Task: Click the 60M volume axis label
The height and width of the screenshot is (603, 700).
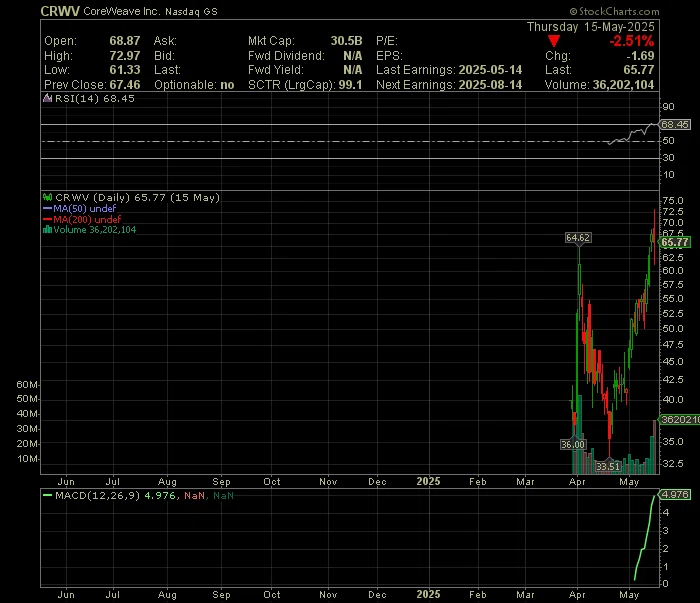Action: (x=27, y=385)
